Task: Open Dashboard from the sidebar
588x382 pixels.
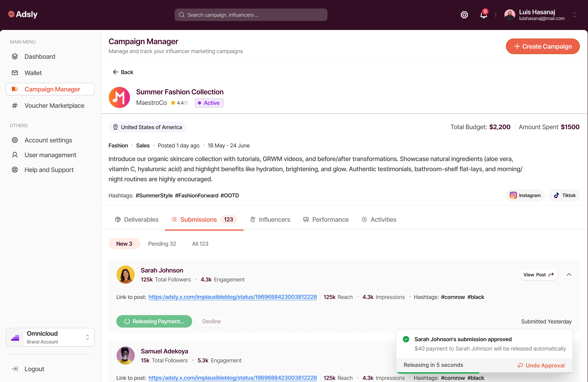Action: [x=40, y=57]
